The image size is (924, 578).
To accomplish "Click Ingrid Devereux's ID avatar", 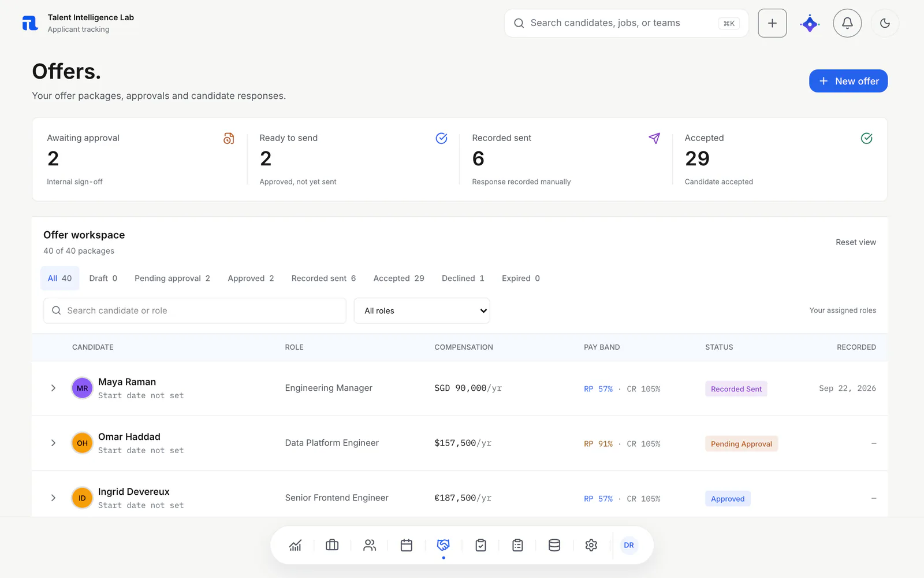I will [82, 498].
